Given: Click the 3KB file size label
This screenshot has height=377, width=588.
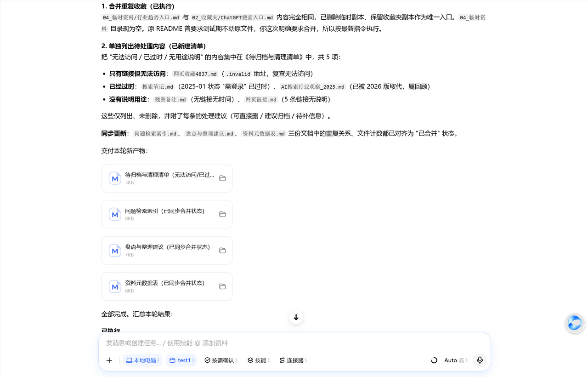Looking at the screenshot, I should click(x=130, y=183).
